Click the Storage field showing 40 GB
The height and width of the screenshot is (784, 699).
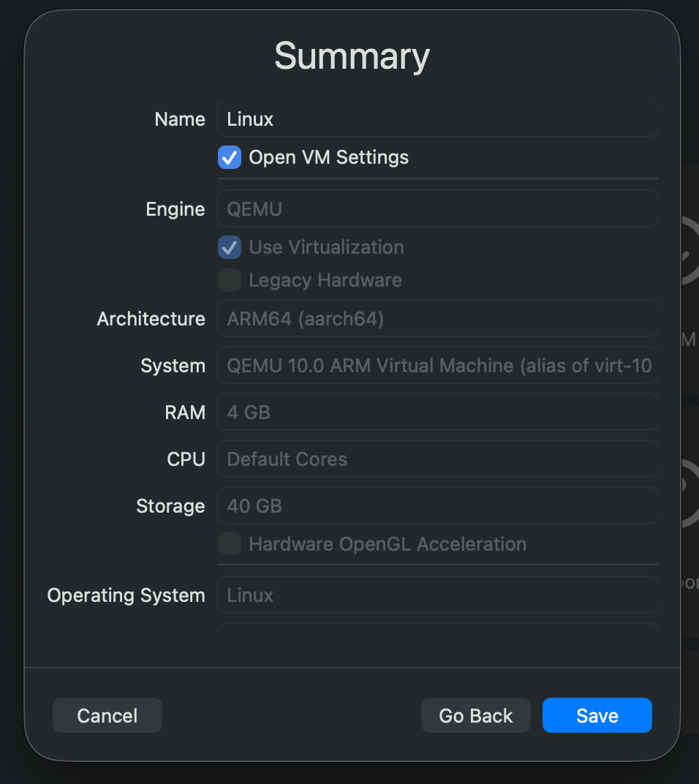[x=437, y=505]
